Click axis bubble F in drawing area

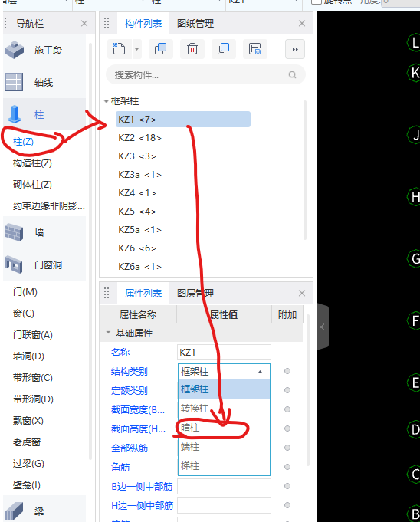(414, 320)
